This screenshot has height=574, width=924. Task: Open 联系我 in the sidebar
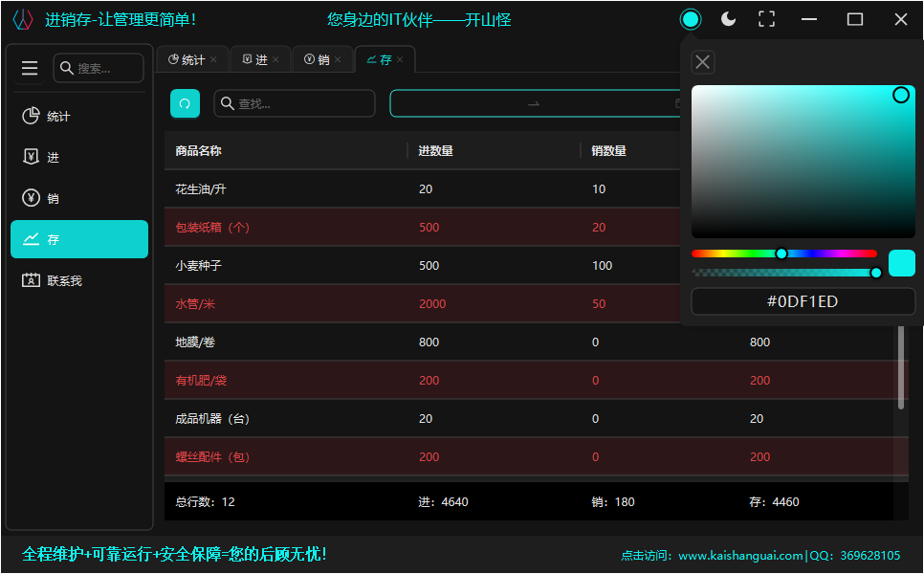click(79, 280)
